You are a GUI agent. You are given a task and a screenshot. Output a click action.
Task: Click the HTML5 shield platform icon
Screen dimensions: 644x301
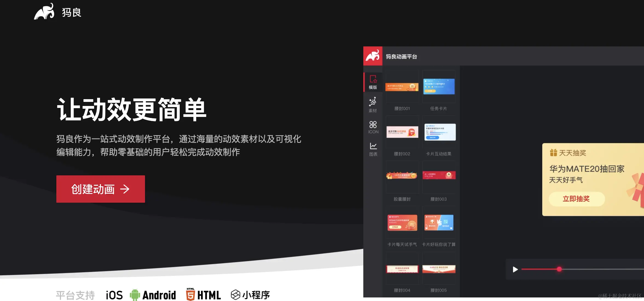[x=190, y=295]
